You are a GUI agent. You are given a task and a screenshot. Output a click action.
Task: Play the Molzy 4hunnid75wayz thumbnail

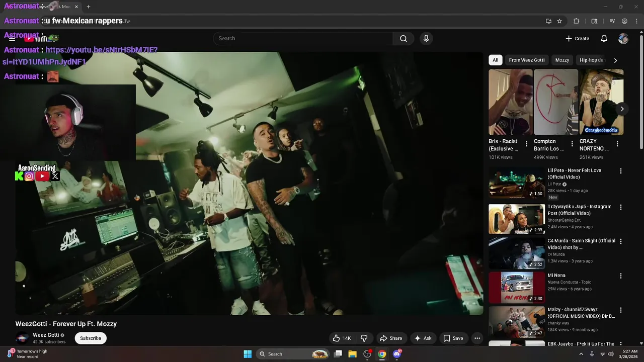tap(517, 322)
